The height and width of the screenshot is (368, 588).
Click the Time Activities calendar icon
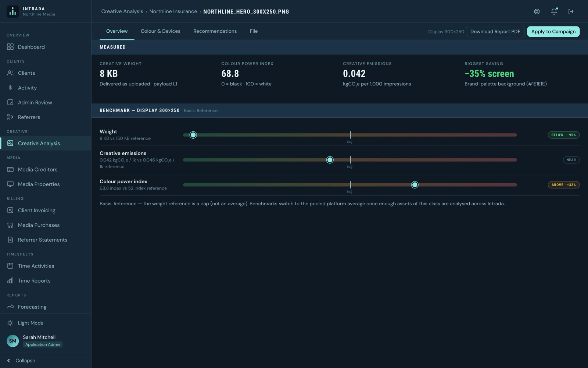10,266
